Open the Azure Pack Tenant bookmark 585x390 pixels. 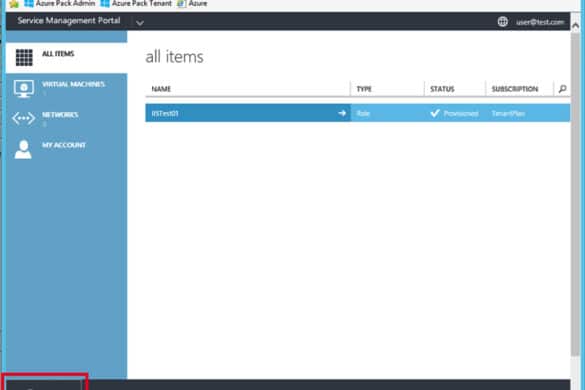(x=136, y=4)
